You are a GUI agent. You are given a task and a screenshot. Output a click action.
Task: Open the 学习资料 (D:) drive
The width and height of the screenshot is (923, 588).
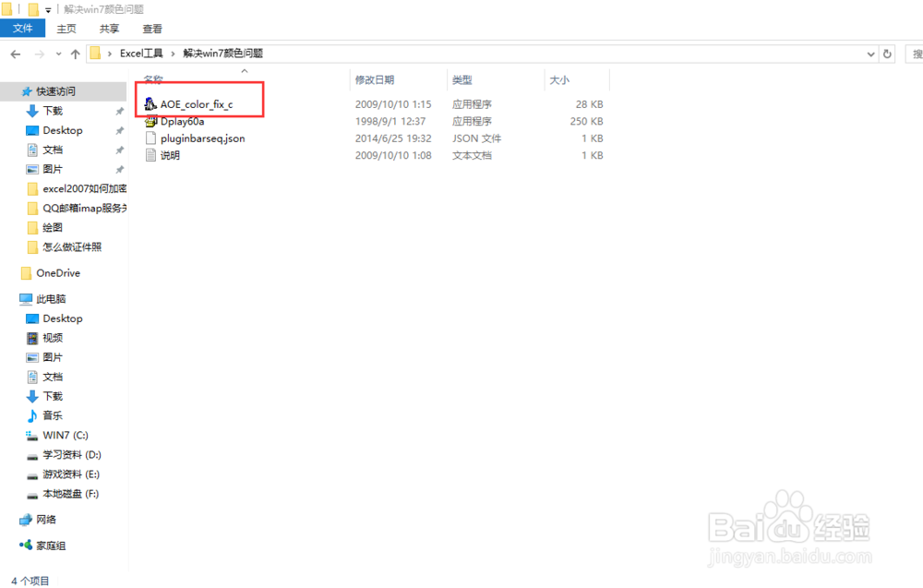click(x=72, y=454)
